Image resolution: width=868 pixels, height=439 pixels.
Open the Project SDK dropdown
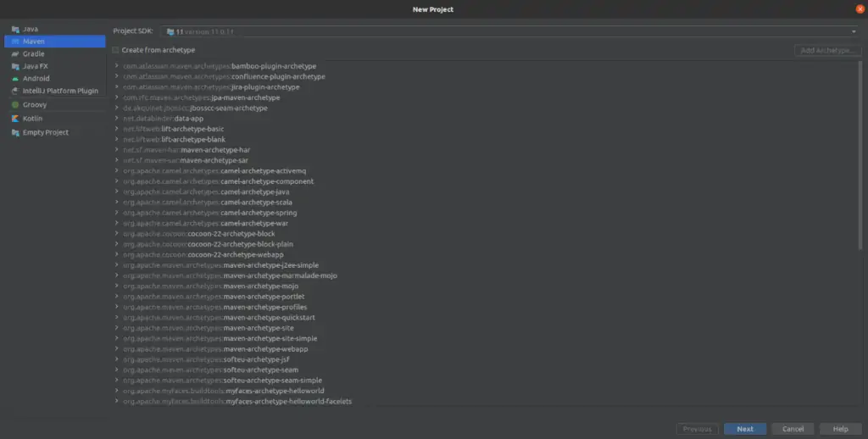pyautogui.click(x=509, y=31)
